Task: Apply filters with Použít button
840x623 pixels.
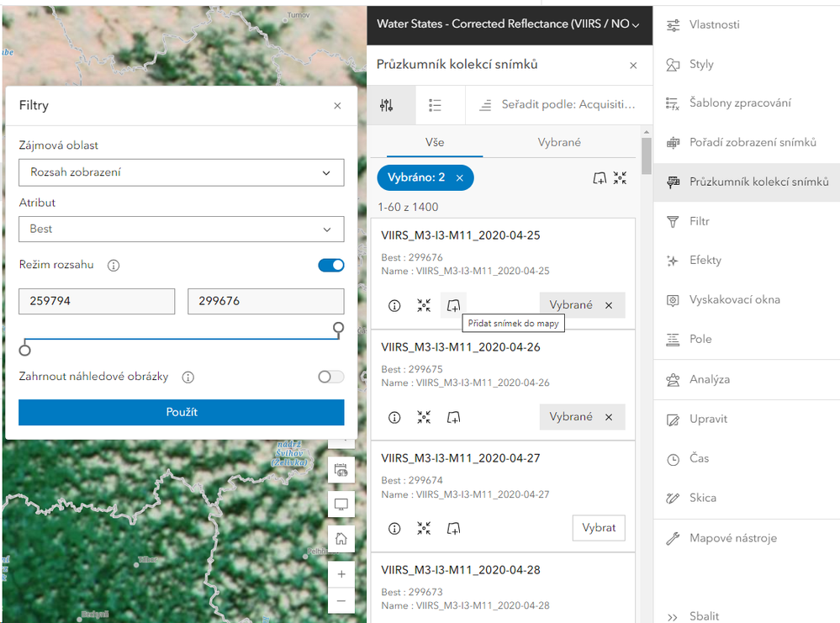Action: tap(181, 412)
